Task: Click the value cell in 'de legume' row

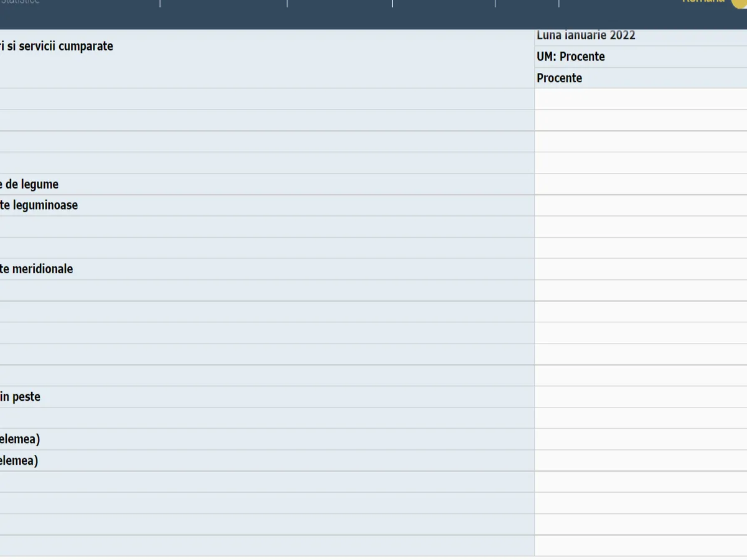Action: pos(640,184)
